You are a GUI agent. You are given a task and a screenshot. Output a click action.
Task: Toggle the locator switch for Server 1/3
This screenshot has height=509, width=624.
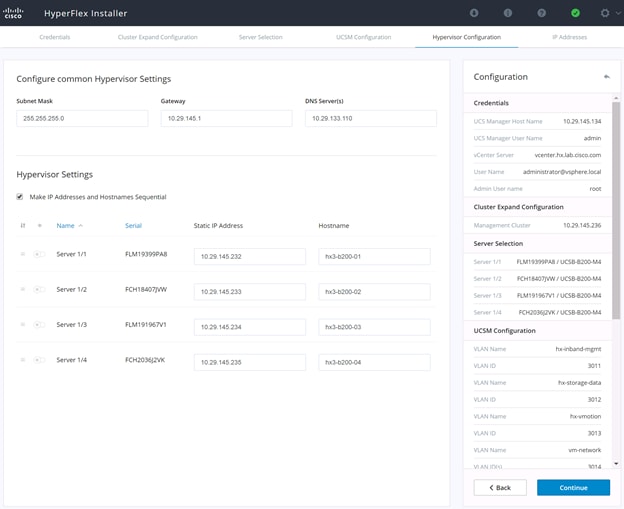(x=39, y=325)
